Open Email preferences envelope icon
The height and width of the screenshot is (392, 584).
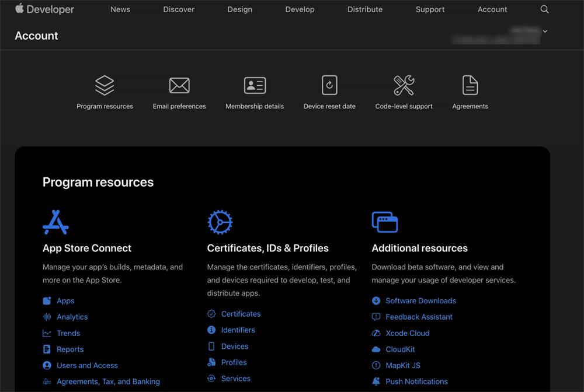[179, 86]
